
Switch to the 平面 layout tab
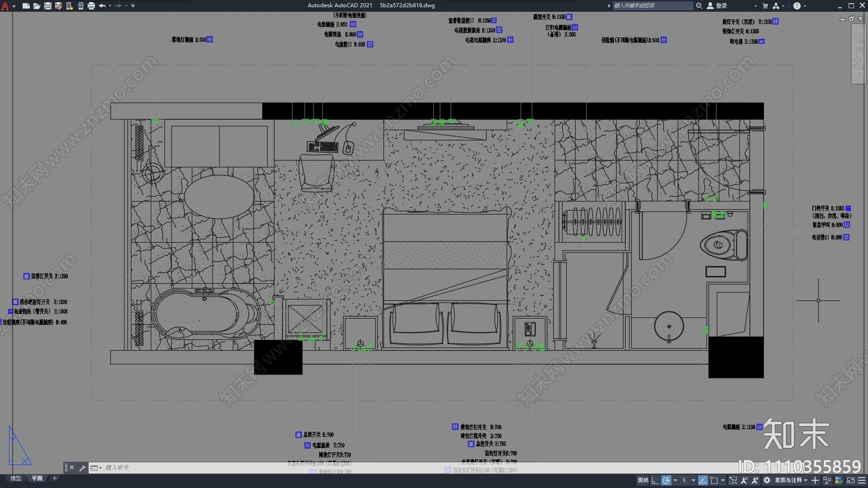(x=36, y=478)
